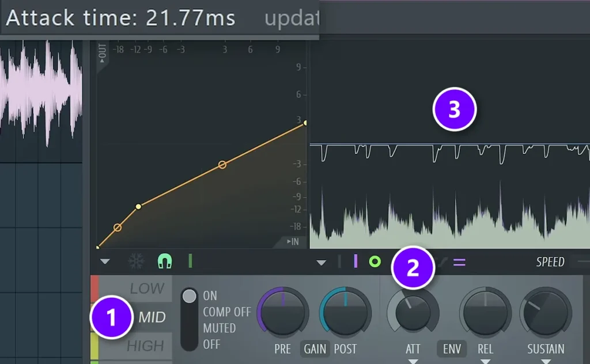Click the gray vertical bar icon

click(x=339, y=261)
